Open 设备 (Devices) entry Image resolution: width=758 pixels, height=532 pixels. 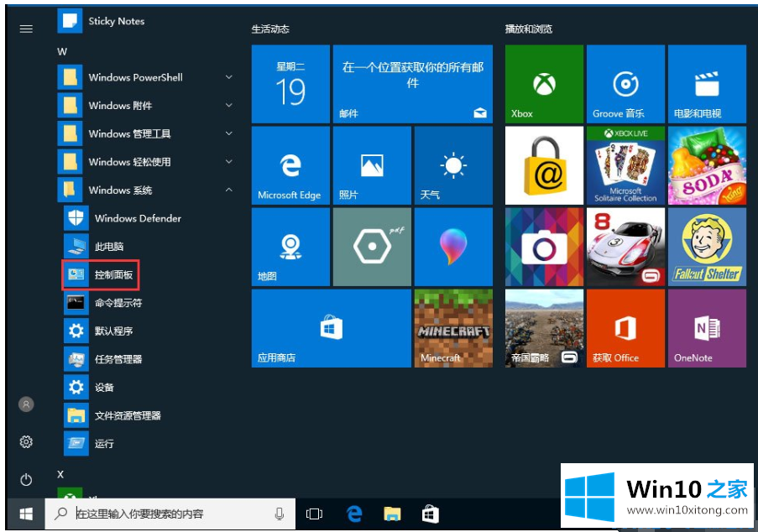(x=89, y=387)
